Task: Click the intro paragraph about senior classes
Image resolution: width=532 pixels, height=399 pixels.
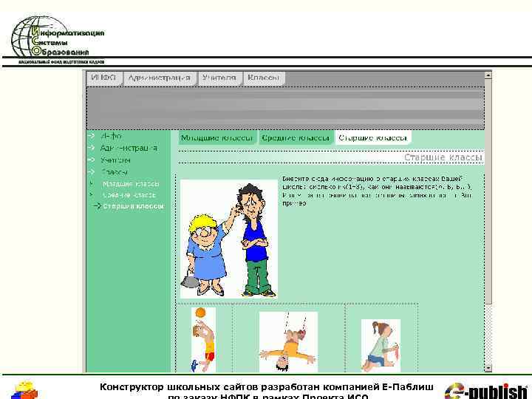Action: coord(377,191)
